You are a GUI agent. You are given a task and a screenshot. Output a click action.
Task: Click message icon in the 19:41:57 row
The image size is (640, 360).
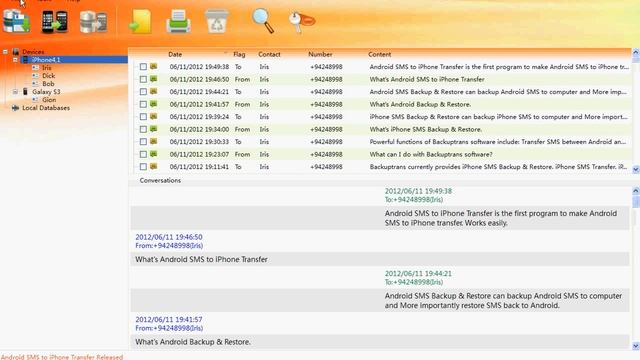click(153, 104)
